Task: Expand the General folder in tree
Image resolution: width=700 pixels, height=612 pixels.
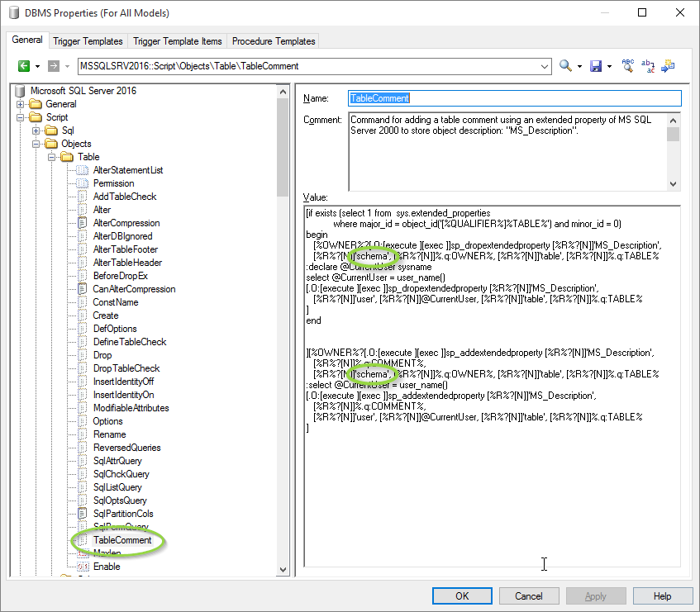Action: (21, 104)
